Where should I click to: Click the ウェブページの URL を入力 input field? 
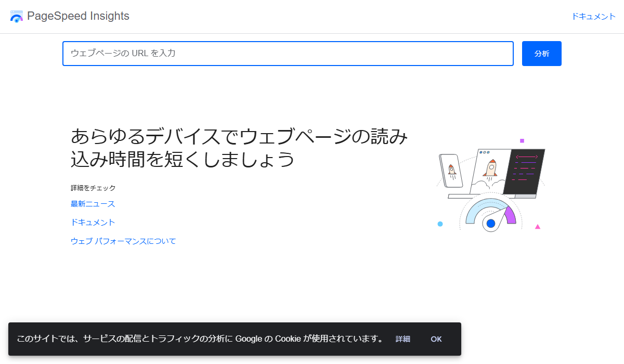288,53
